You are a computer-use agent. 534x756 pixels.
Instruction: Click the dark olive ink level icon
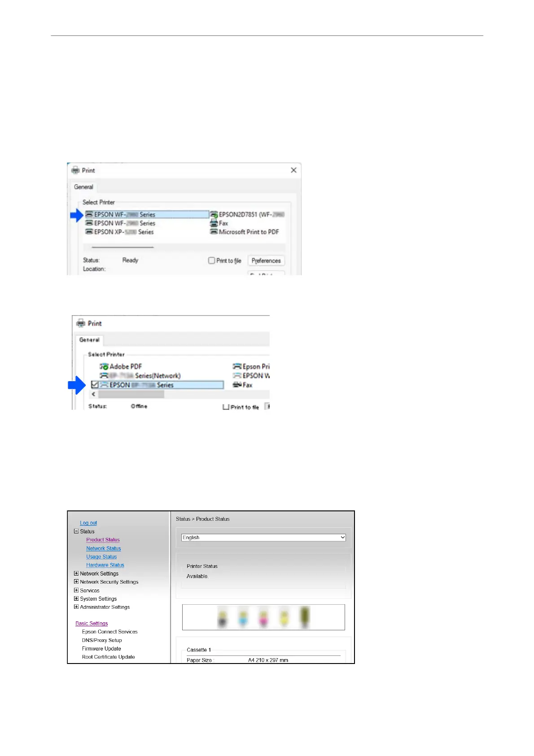click(x=304, y=617)
